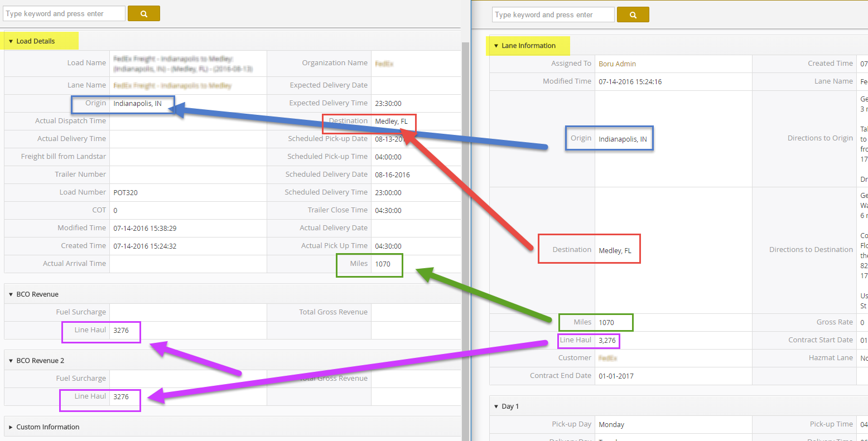Select Origin Indianapolis, IN in Lane Information
This screenshot has height=441, width=868.
coord(623,139)
